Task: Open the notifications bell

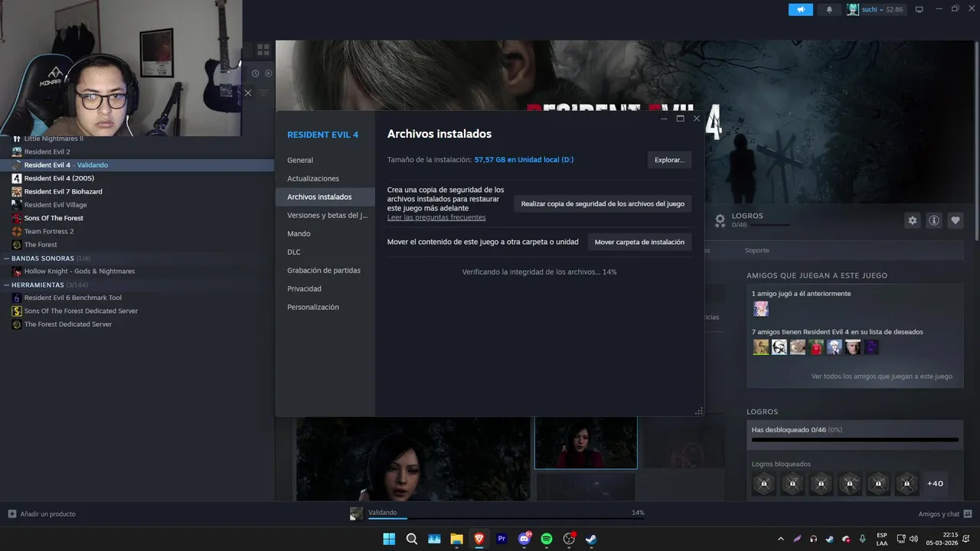Action: [829, 9]
